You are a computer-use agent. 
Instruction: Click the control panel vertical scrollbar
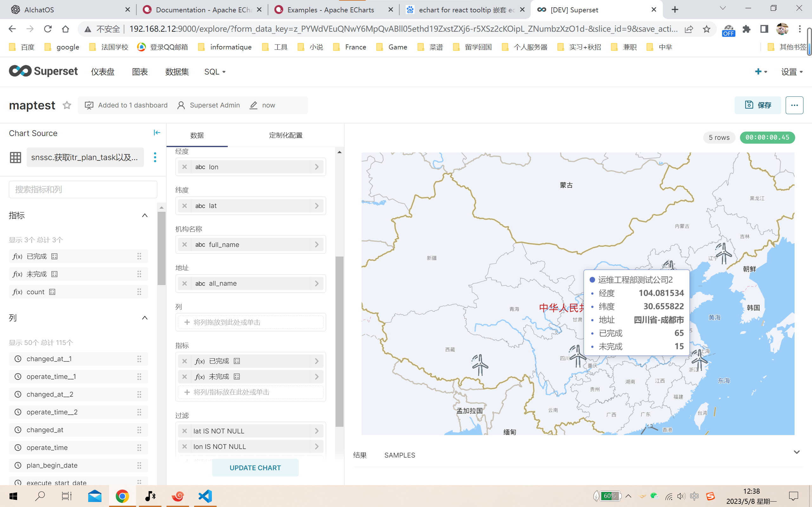point(339,341)
